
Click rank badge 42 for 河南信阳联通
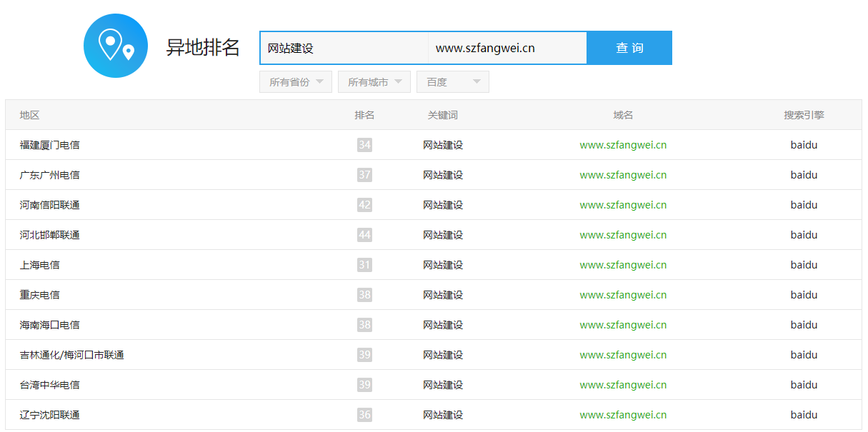(364, 205)
